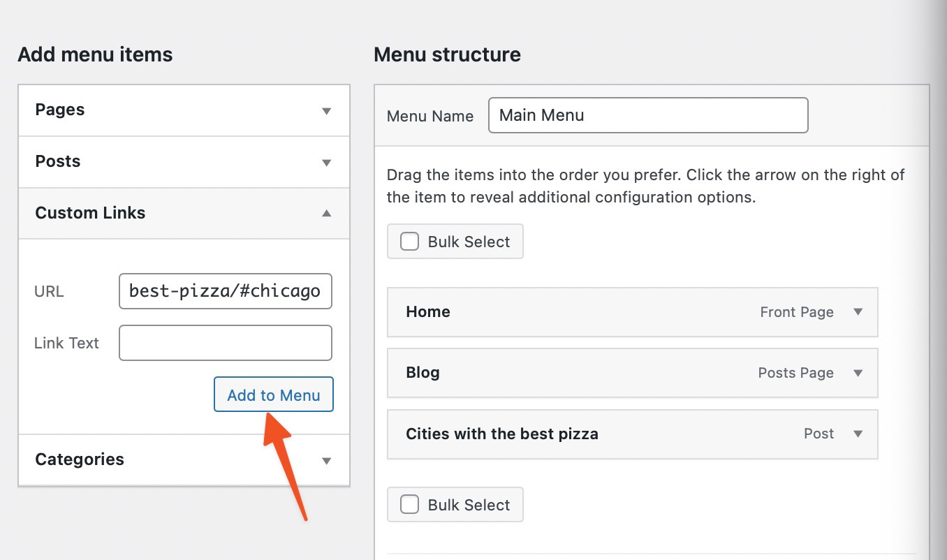947x560 pixels.
Task: Click the Add menu items heading
Action: tap(95, 54)
